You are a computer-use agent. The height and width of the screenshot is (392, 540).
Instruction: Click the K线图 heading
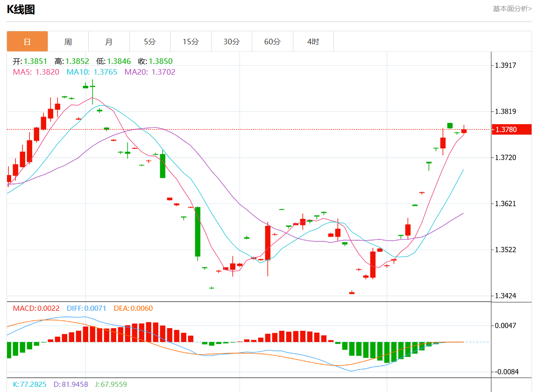click(x=21, y=9)
